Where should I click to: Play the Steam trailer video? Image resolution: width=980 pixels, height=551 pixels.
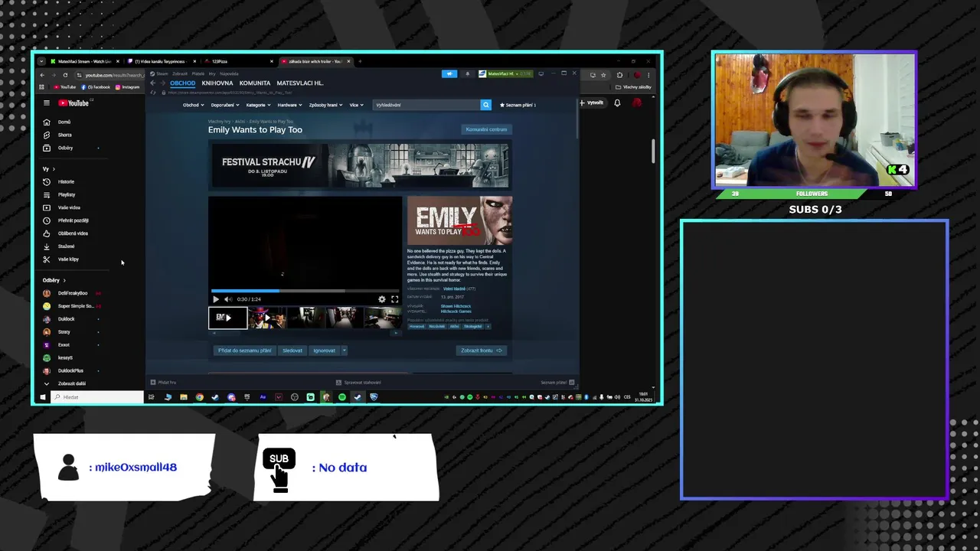(x=216, y=299)
